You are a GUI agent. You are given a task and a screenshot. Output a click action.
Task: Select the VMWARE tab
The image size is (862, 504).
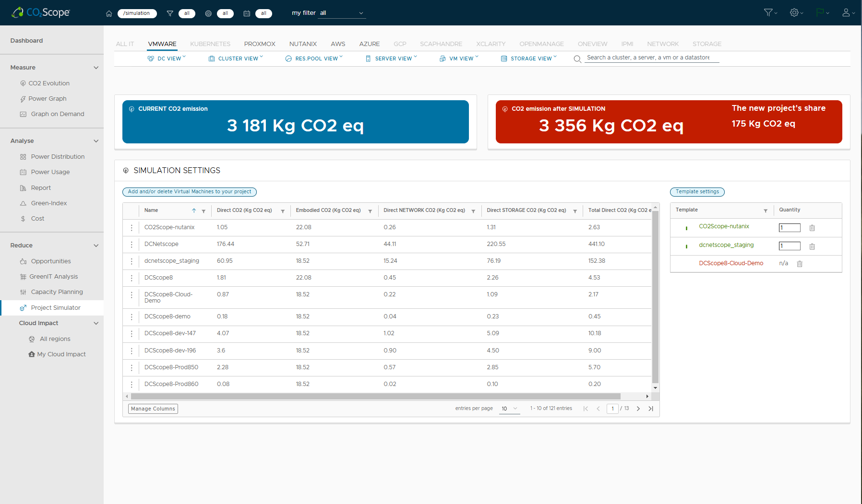[x=162, y=44]
